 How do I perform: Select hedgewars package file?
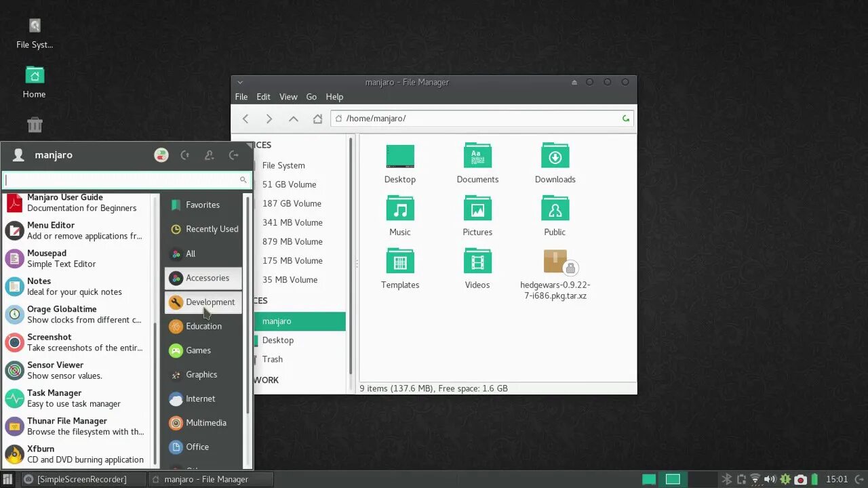pos(555,274)
